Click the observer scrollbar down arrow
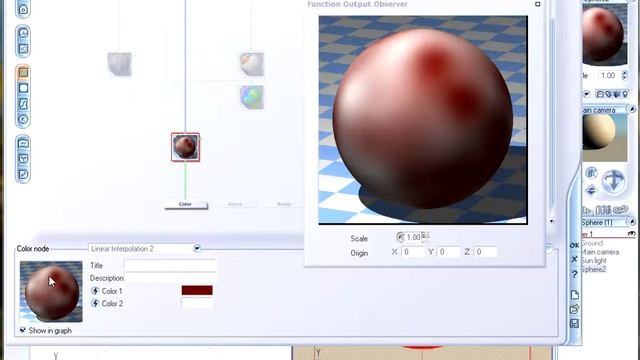Viewport: 640px width, 360px height. [x=552, y=221]
